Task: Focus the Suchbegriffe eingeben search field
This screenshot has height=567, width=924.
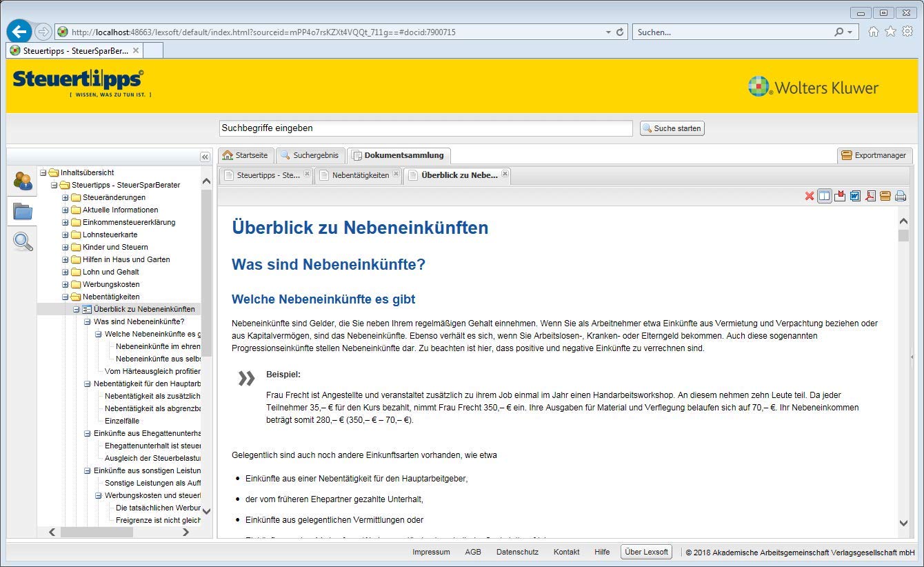Action: [425, 128]
